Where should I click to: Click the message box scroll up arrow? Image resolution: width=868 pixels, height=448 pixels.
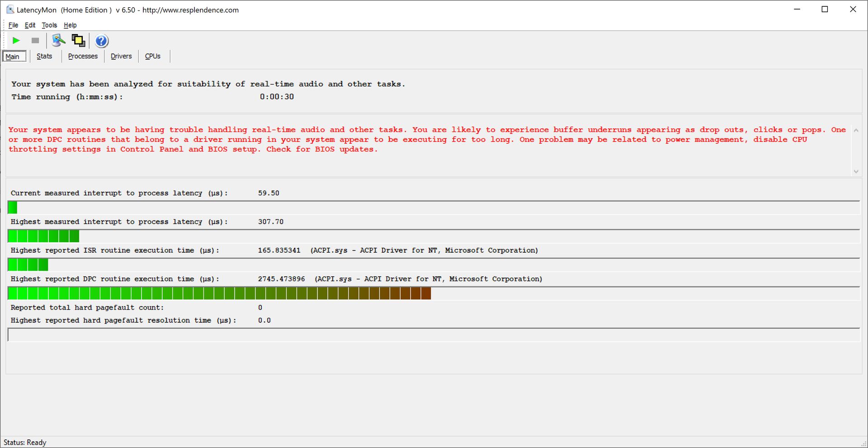point(856,130)
